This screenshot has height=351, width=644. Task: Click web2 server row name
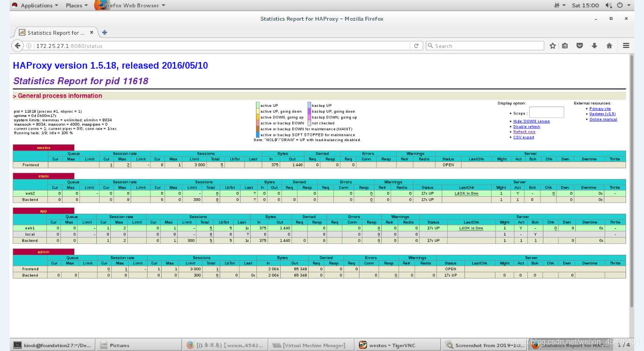click(30, 193)
